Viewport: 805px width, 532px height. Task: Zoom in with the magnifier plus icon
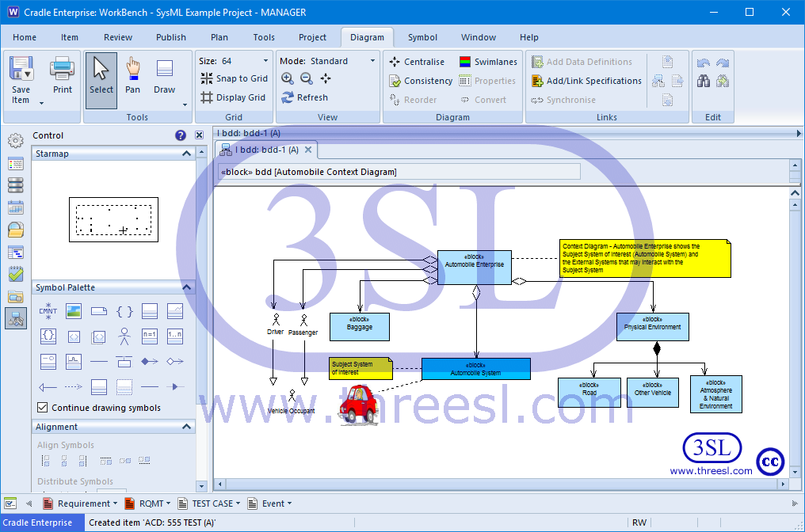[x=288, y=78]
